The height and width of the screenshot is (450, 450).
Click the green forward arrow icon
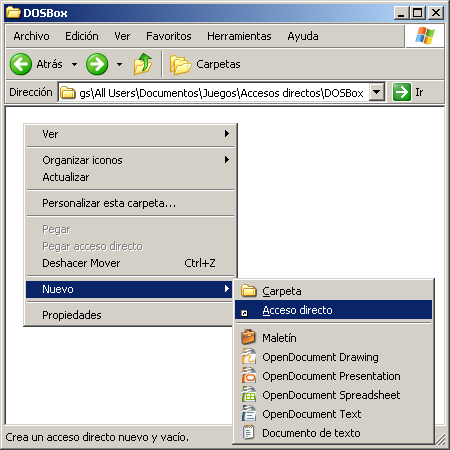pos(97,64)
